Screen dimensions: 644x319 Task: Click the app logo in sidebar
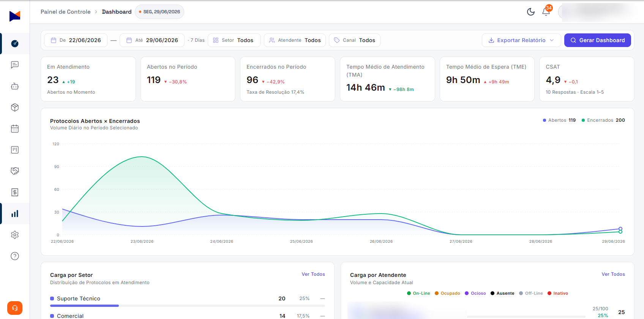pos(15,16)
